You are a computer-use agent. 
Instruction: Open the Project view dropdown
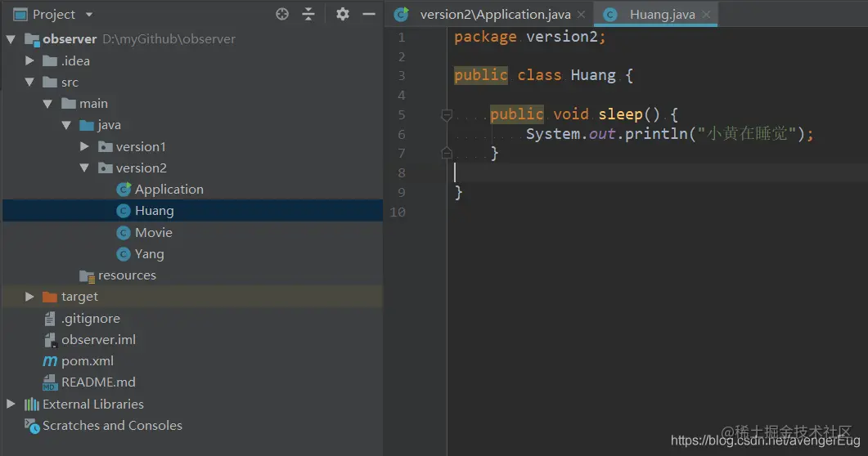coord(89,15)
